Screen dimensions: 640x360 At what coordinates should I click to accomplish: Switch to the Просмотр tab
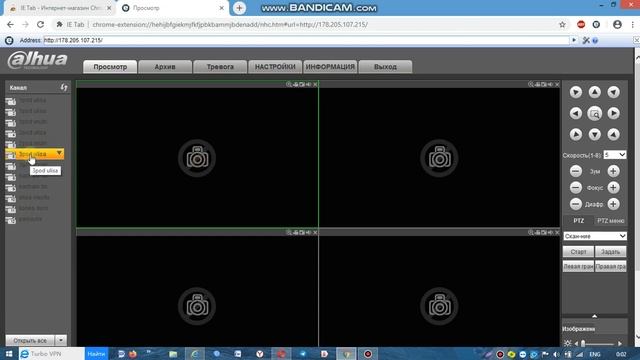click(x=110, y=67)
